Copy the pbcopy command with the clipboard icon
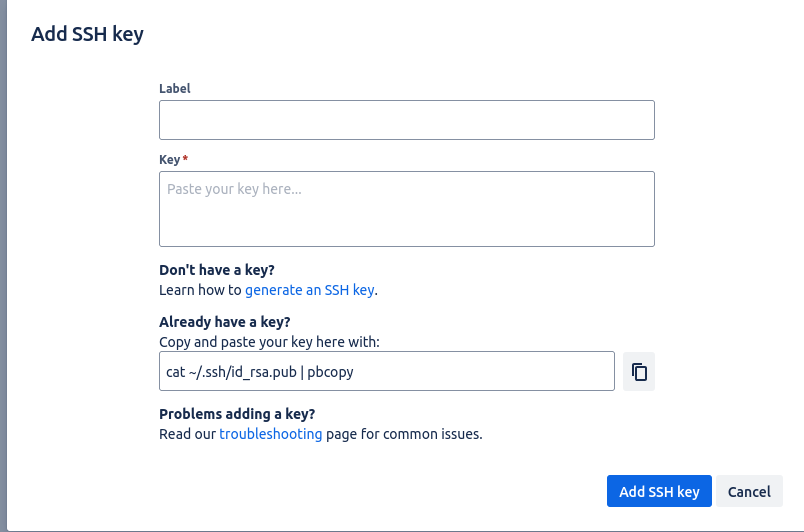The image size is (804, 532). coord(638,372)
